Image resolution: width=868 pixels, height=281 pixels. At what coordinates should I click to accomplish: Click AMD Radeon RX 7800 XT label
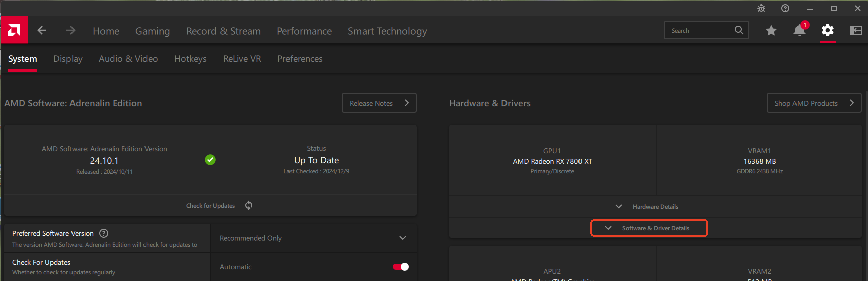coord(552,161)
